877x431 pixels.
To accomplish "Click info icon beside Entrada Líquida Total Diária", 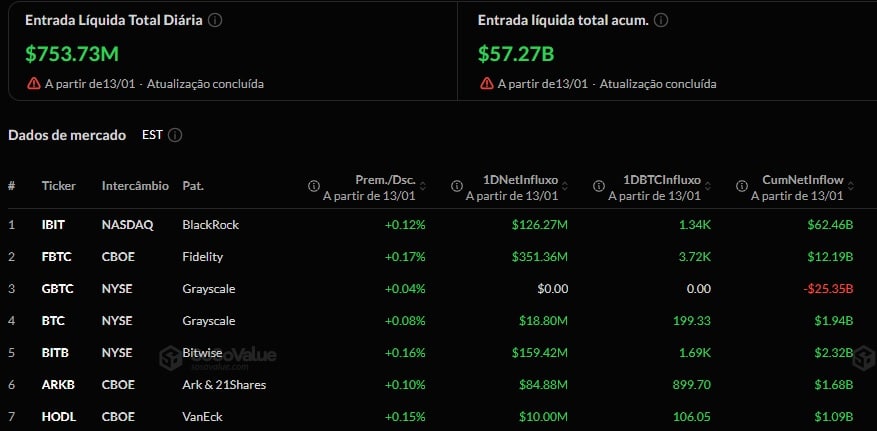I will tap(216, 20).
